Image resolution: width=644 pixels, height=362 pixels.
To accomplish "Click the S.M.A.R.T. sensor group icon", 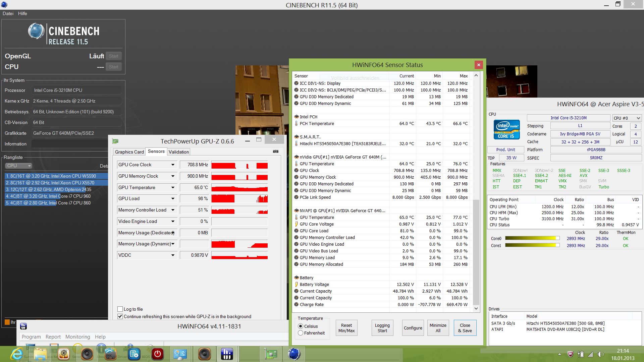I will (296, 137).
